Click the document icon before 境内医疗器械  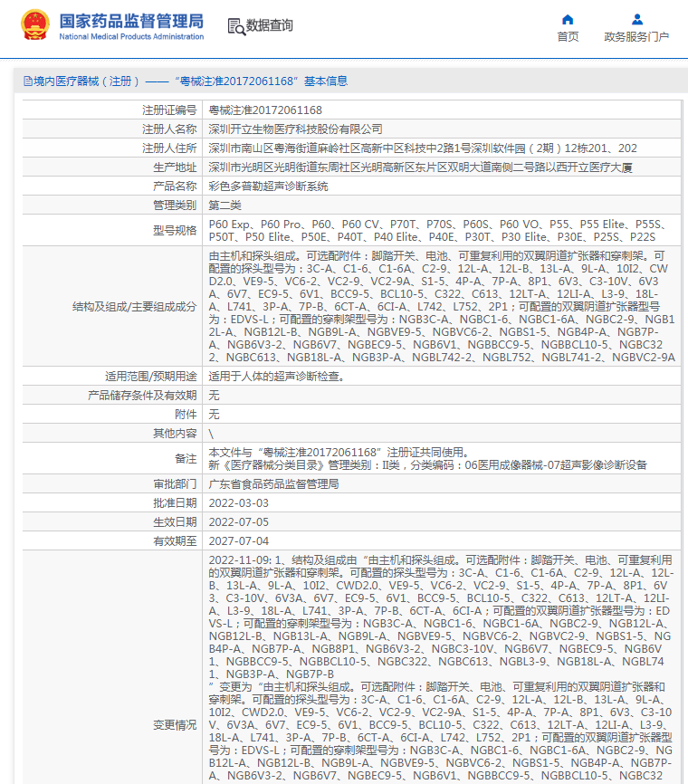point(28,81)
